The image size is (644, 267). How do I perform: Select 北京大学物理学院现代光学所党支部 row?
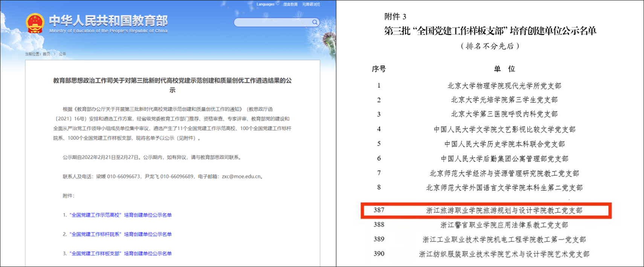(504, 86)
